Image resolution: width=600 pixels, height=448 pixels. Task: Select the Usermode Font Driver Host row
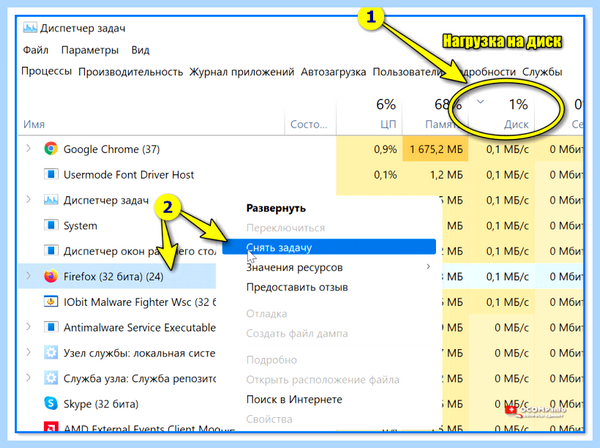tap(129, 174)
